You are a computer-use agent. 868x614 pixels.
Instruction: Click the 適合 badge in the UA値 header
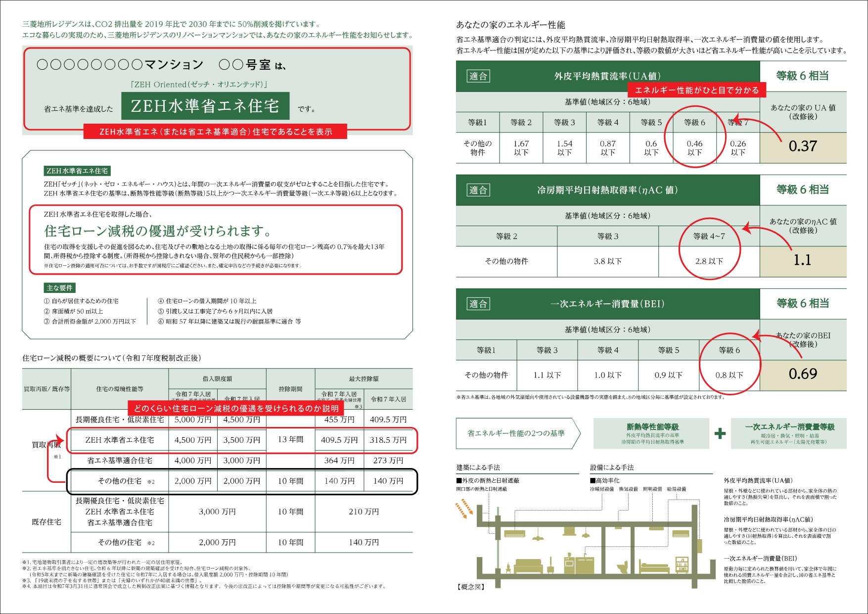[x=478, y=76]
